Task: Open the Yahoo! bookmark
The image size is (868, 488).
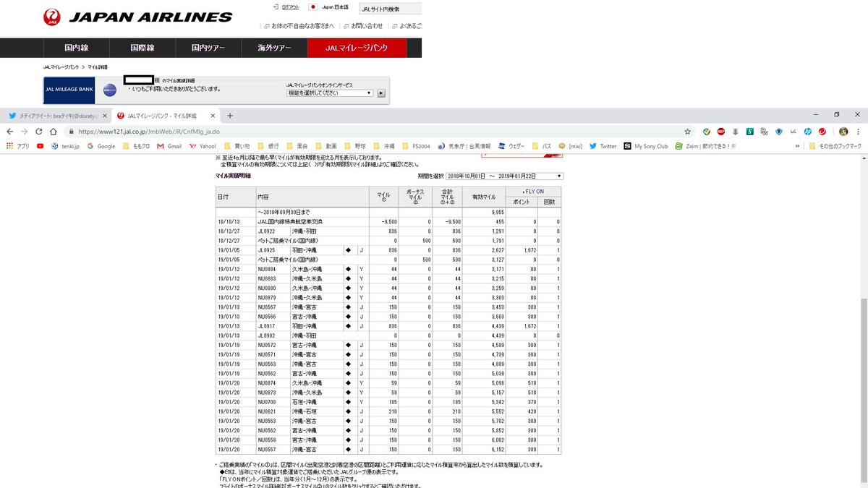Action: click(203, 146)
